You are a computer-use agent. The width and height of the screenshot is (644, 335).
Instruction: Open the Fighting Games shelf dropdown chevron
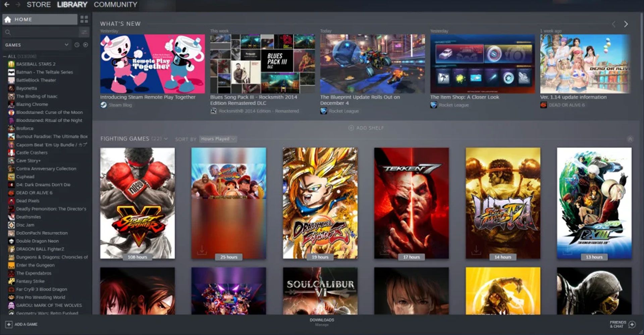166,139
